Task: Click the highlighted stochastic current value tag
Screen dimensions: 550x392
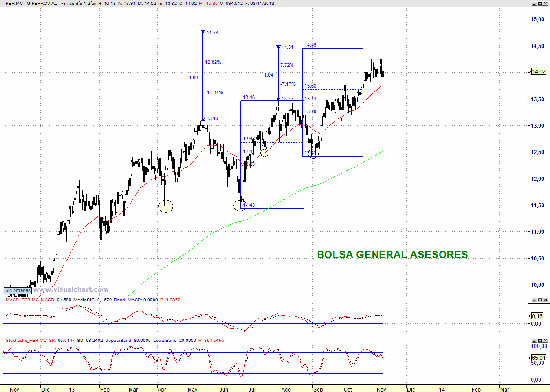Action: tap(538, 358)
